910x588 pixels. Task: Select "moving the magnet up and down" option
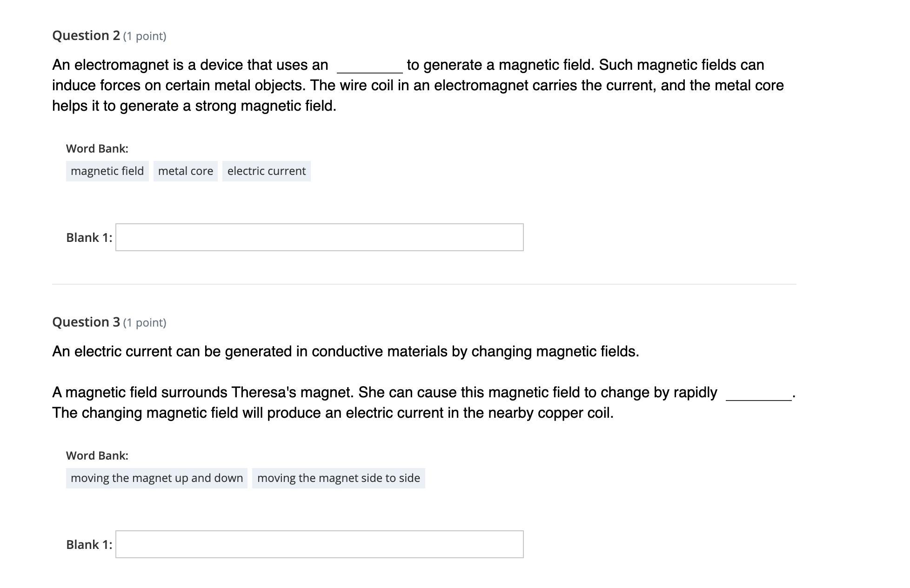coord(157,478)
